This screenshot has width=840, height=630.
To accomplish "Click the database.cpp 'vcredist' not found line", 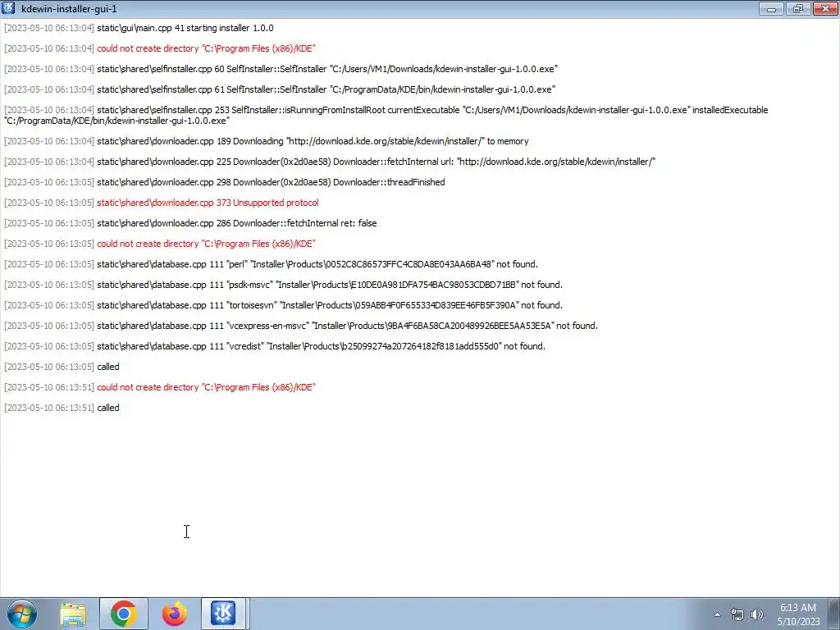I will point(275,347).
